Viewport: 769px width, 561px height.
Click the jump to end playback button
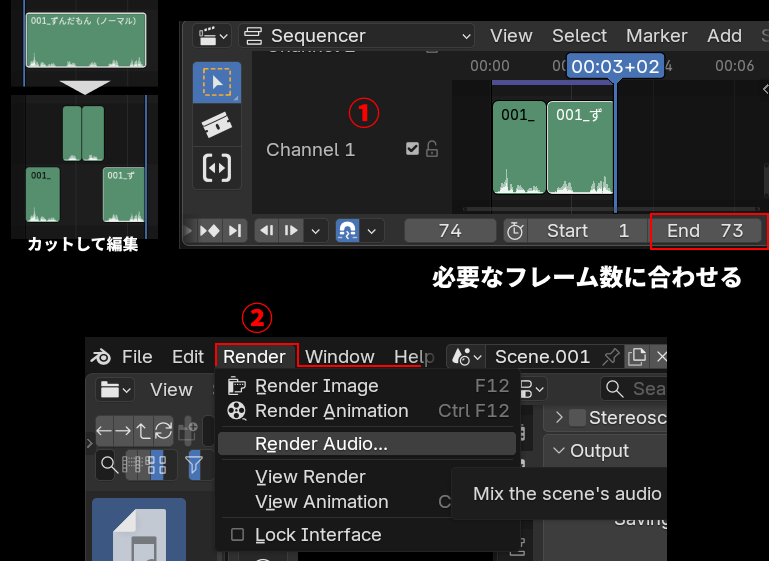tap(234, 231)
